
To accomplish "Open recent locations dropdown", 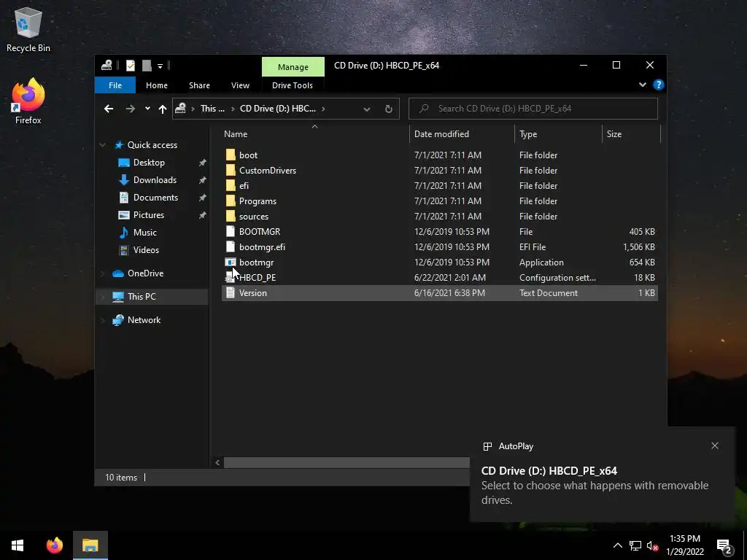I will (x=147, y=109).
